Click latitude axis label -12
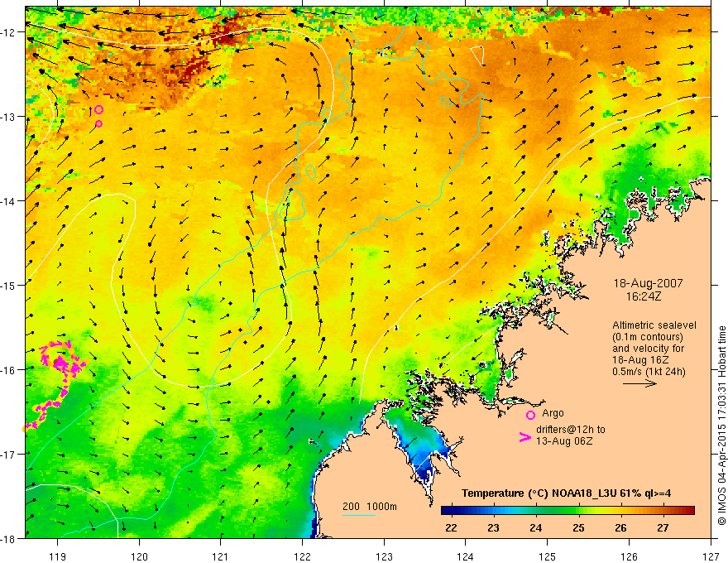This screenshot has height=563, width=728. click(x=8, y=32)
